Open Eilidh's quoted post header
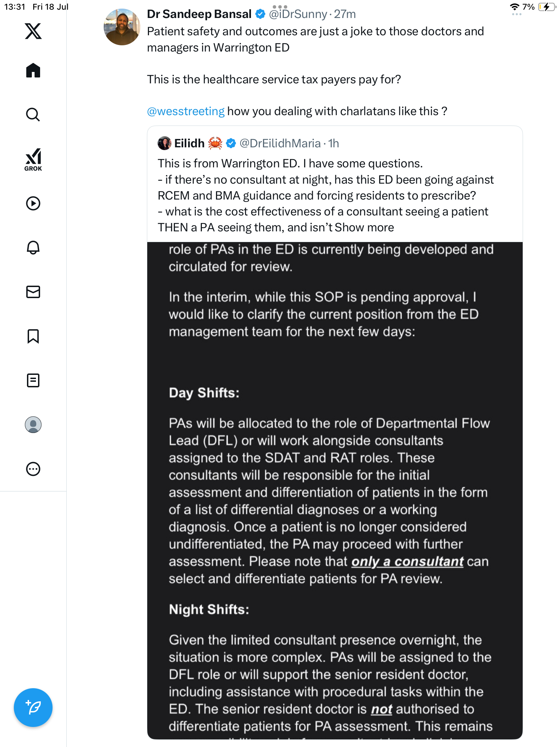Image resolution: width=560 pixels, height=747 pixels. tap(248, 143)
